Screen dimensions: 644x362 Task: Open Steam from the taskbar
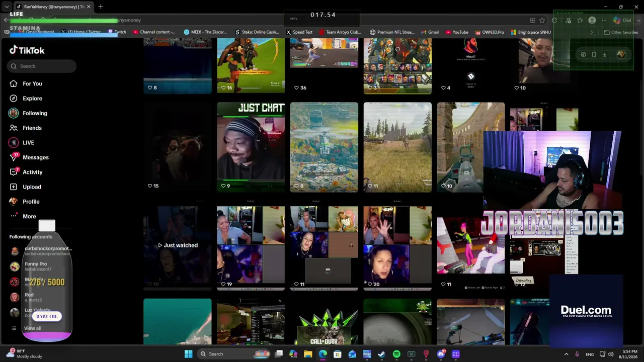coord(382,354)
